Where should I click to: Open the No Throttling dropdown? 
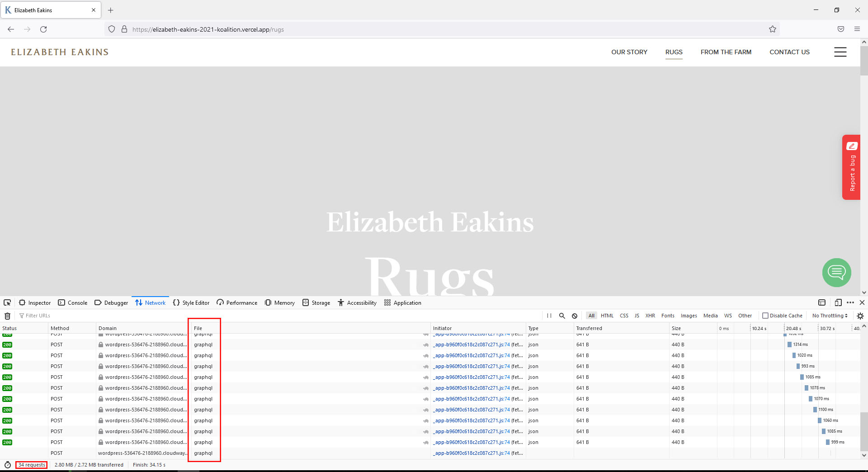coord(830,316)
